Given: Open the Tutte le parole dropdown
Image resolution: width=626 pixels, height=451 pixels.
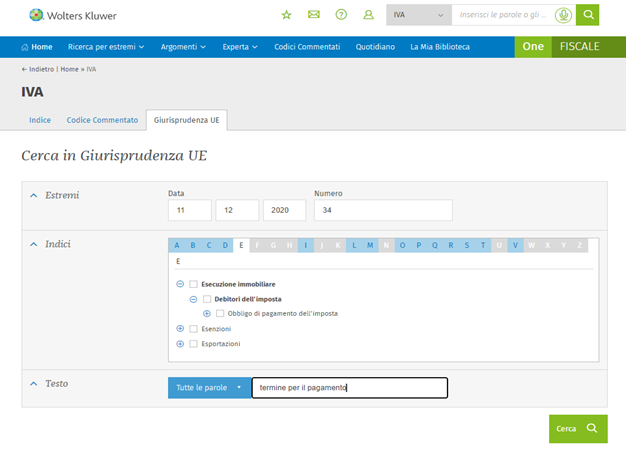Looking at the screenshot, I should [x=209, y=387].
